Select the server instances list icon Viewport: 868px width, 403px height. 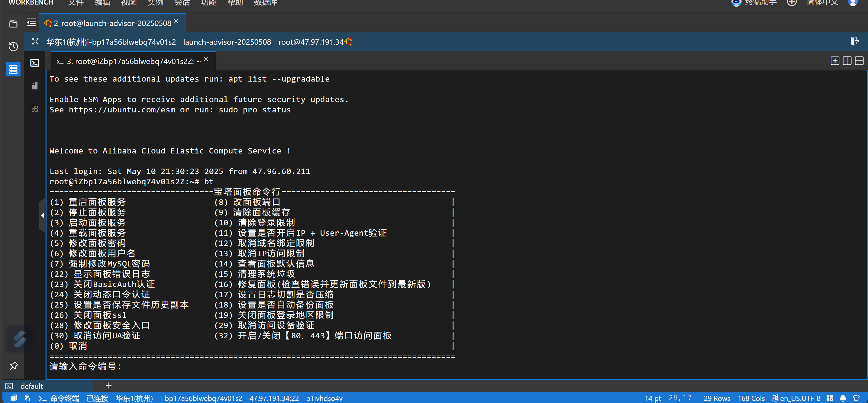tap(13, 69)
